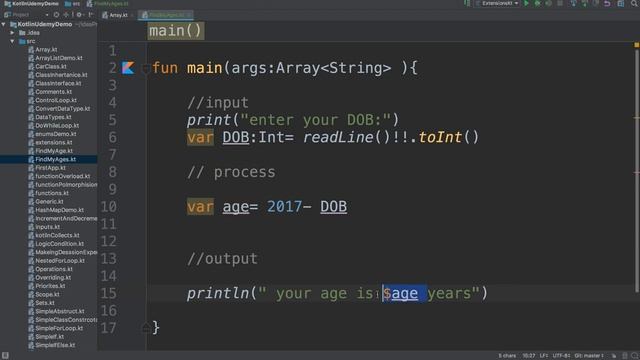This screenshot has height=360, width=640.
Task: Hide the Project tool window icon
Action: pyautogui.click(x=91, y=15)
